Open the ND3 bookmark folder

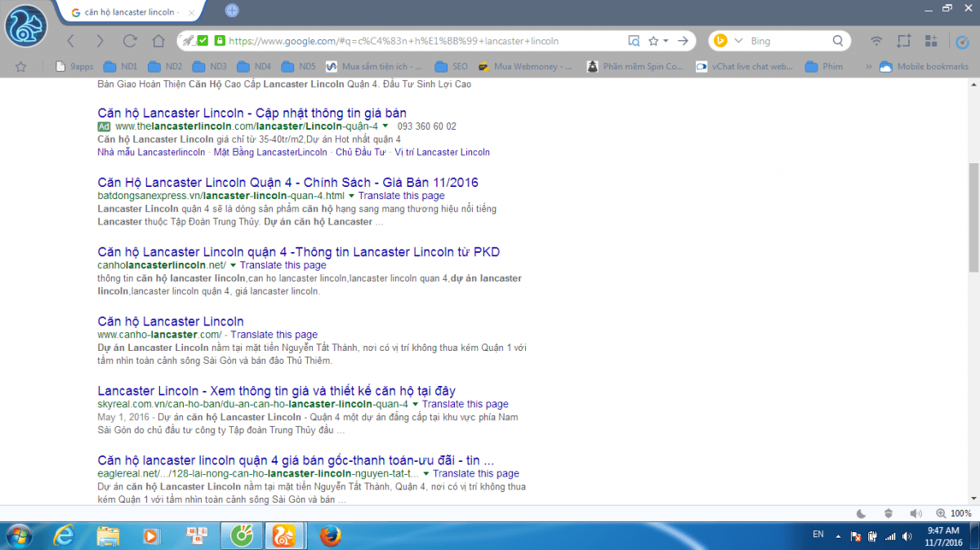click(208, 67)
